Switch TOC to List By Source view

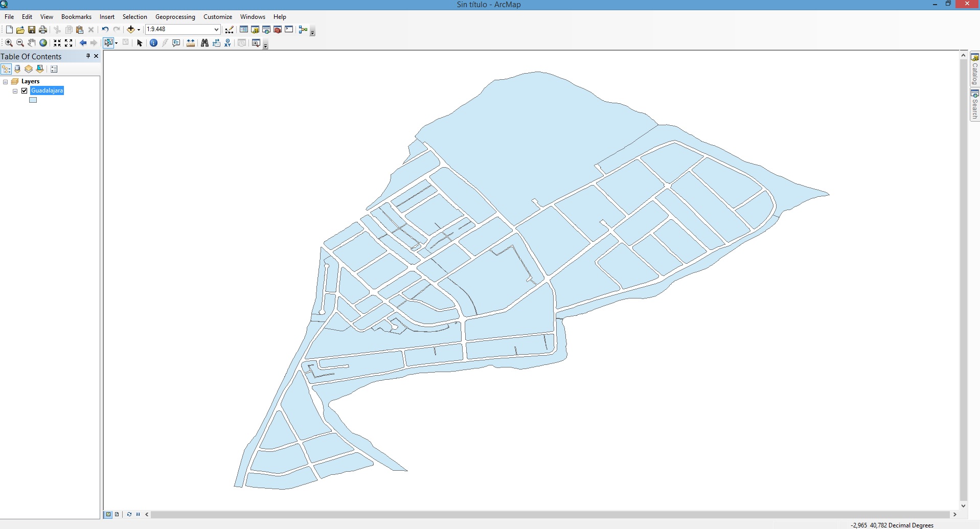(x=17, y=69)
